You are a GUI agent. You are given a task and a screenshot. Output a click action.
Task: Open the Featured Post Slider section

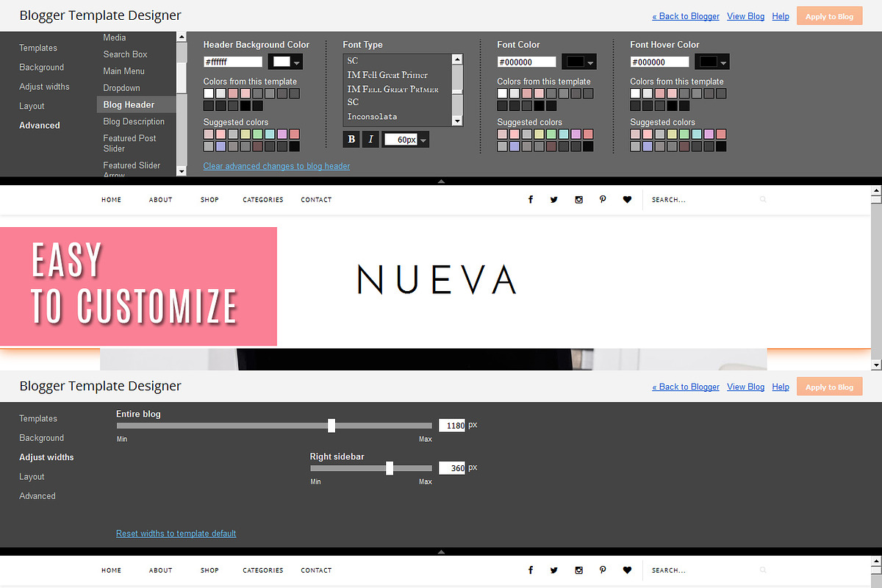(129, 143)
